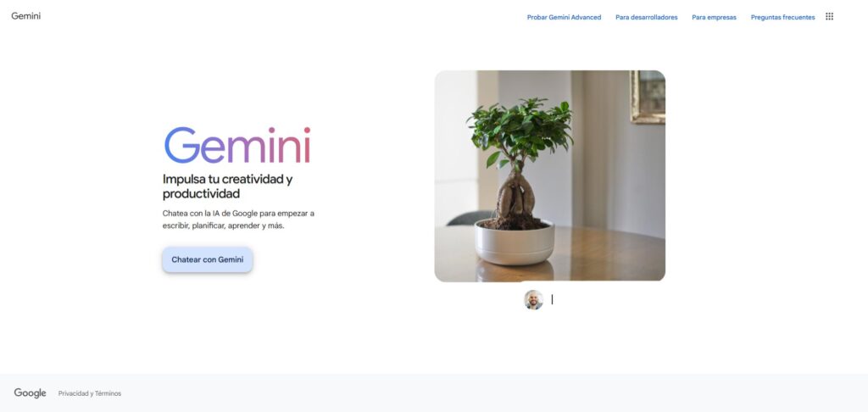This screenshot has height=412, width=868.
Task: Go to Para desarrolladores page
Action: click(647, 17)
